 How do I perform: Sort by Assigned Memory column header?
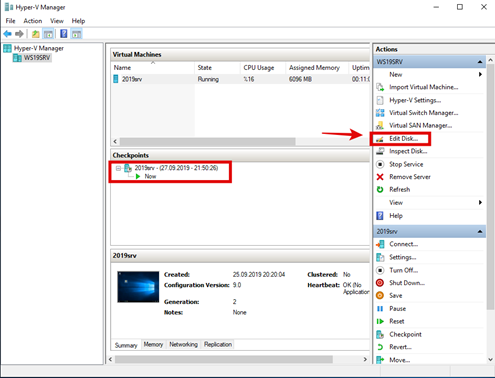tap(317, 68)
